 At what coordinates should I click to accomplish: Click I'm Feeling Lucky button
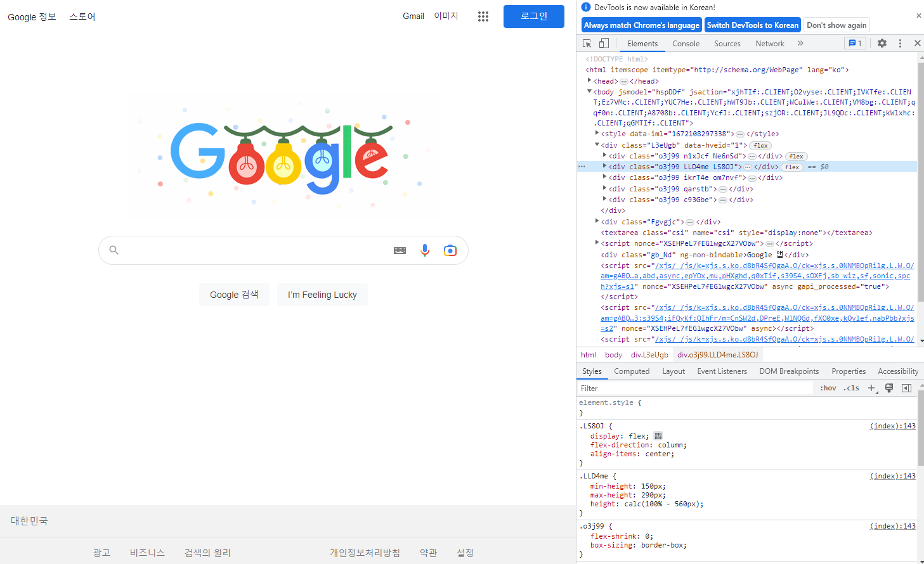pos(322,295)
